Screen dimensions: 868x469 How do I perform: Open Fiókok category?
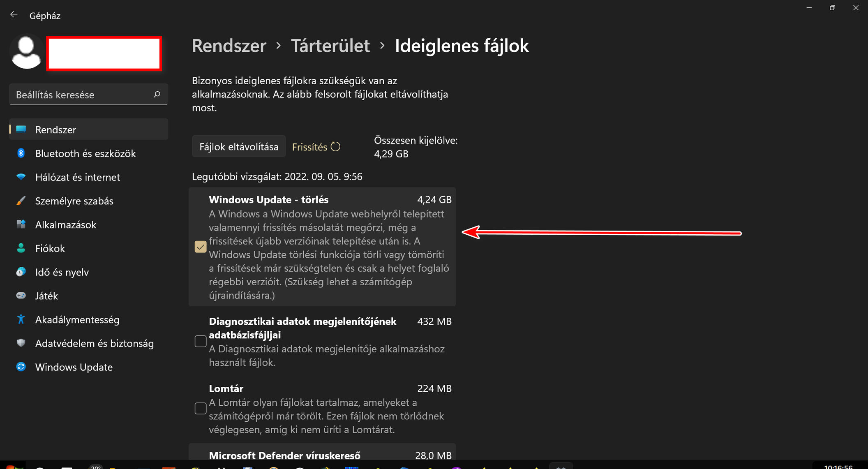89,248
